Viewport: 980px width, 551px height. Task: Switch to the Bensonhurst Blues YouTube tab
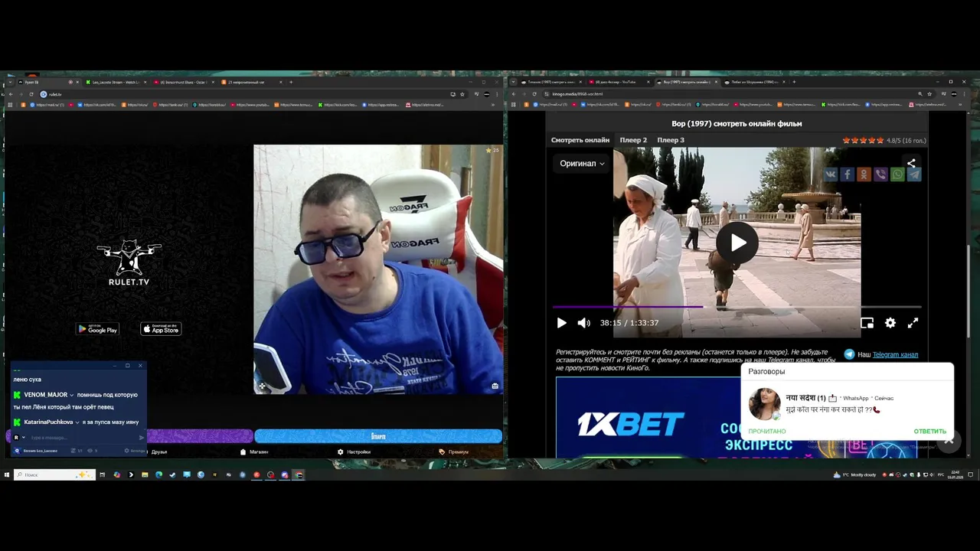click(x=184, y=82)
